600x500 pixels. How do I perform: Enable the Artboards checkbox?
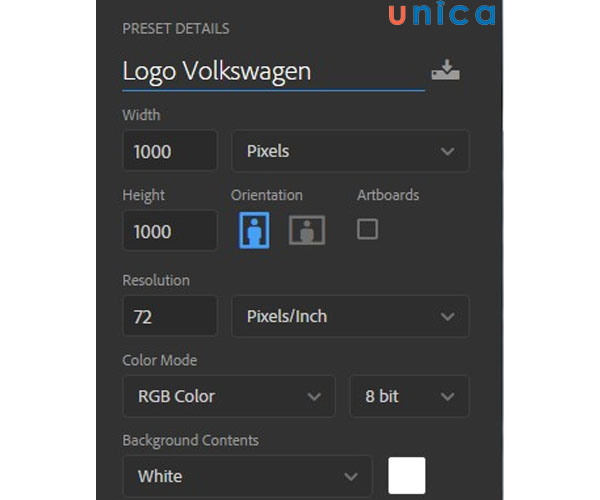click(367, 229)
